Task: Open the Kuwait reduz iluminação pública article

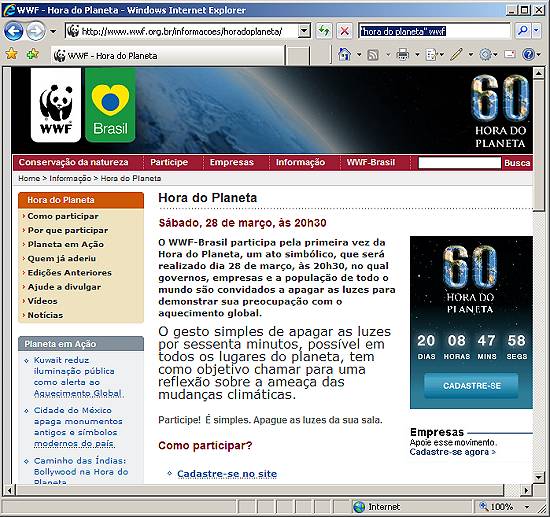Action: tap(78, 377)
